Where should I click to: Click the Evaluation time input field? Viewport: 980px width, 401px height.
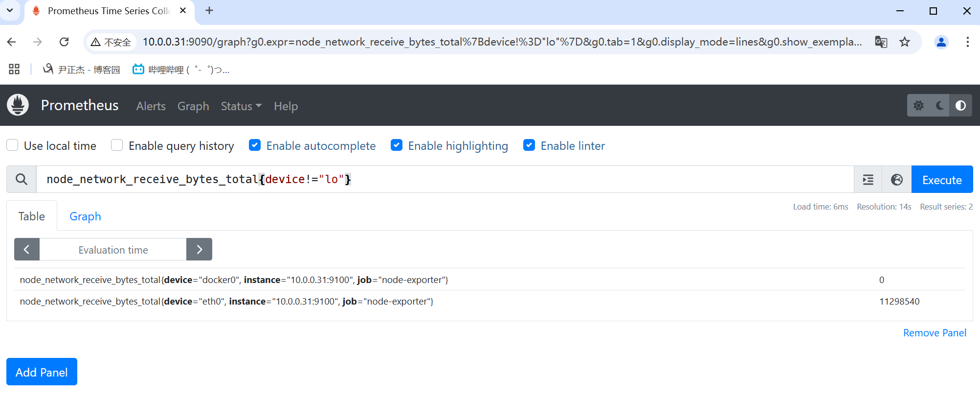pyautogui.click(x=113, y=250)
